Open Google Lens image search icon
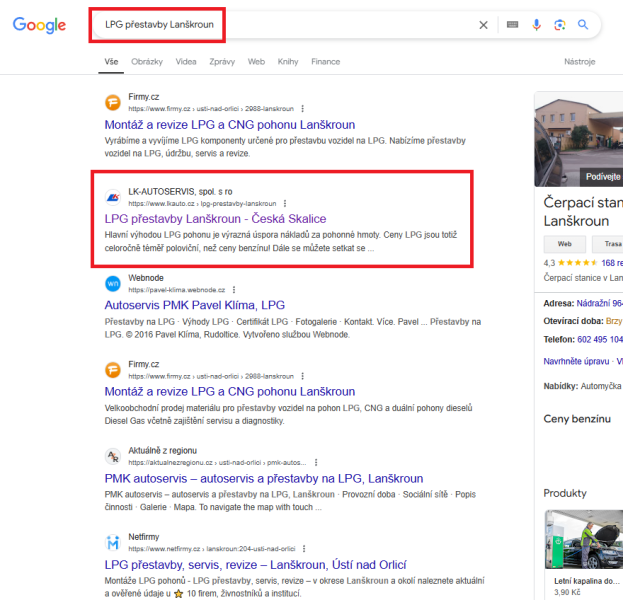Screen dimensions: 623x600 click(560, 25)
